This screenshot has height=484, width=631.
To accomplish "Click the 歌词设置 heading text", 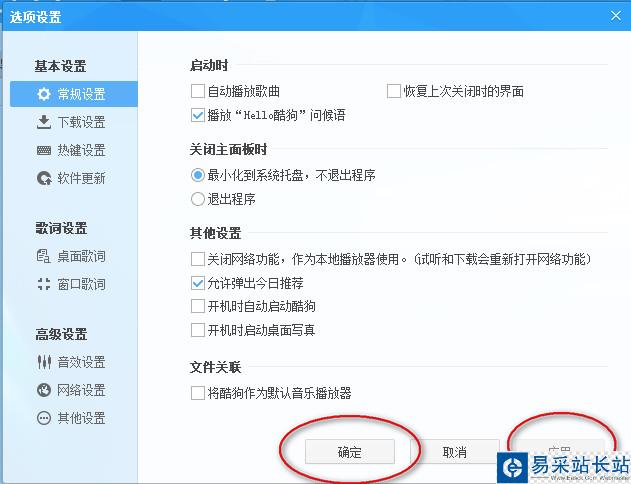I will pyautogui.click(x=61, y=228).
